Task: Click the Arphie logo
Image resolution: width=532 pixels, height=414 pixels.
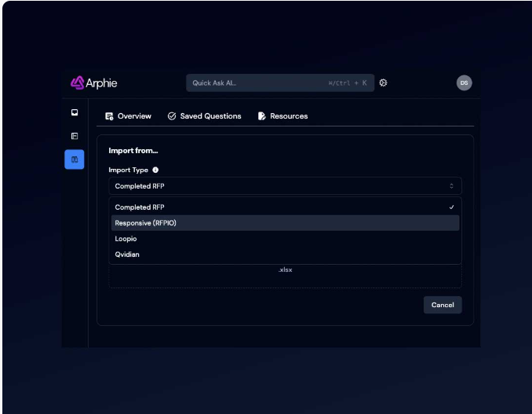Action: tap(93, 82)
